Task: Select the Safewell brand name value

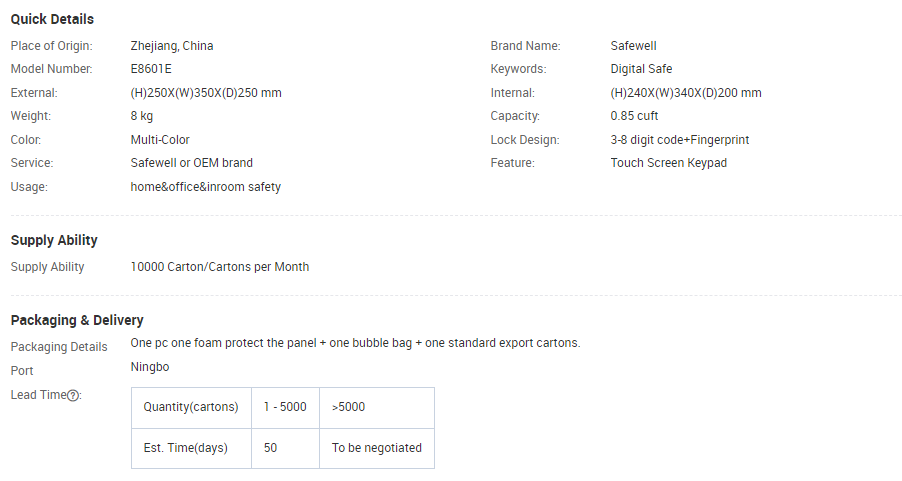Action: tap(633, 46)
